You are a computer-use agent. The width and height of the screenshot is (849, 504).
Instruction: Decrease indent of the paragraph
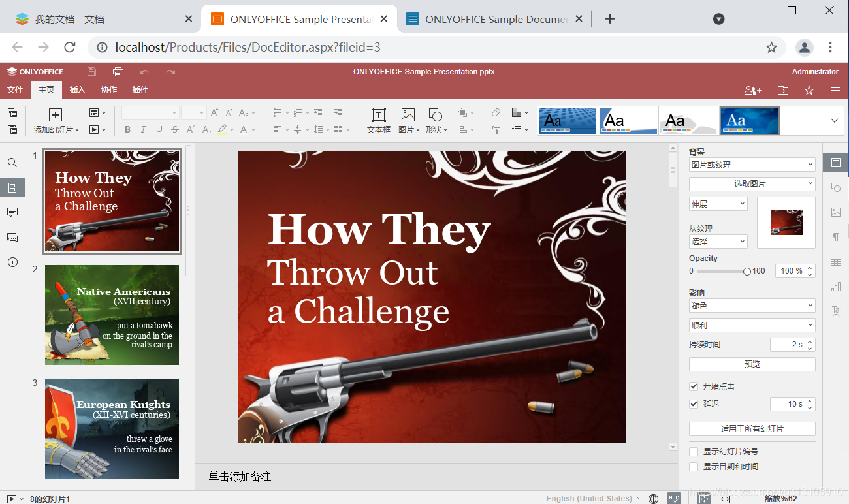[x=318, y=113]
